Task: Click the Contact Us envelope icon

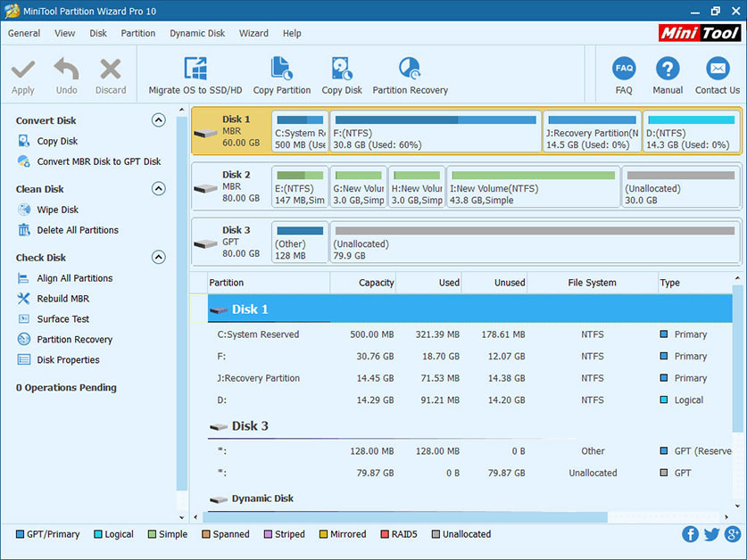Action: [x=717, y=70]
